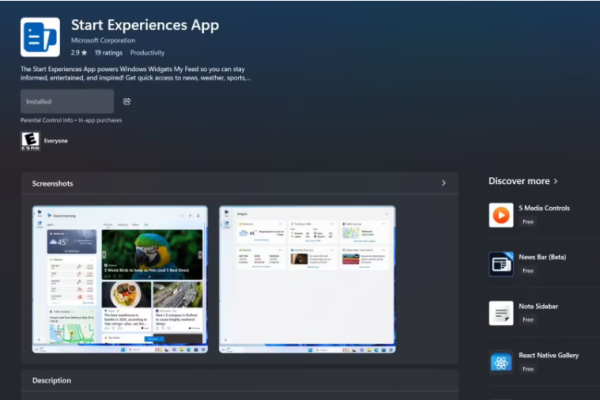Open second screenshot showing Widgets board

(307, 279)
